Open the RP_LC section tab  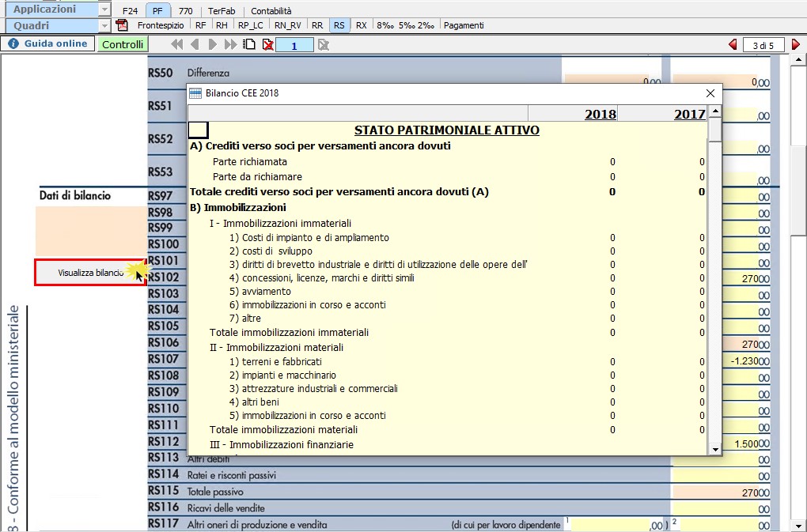click(251, 25)
